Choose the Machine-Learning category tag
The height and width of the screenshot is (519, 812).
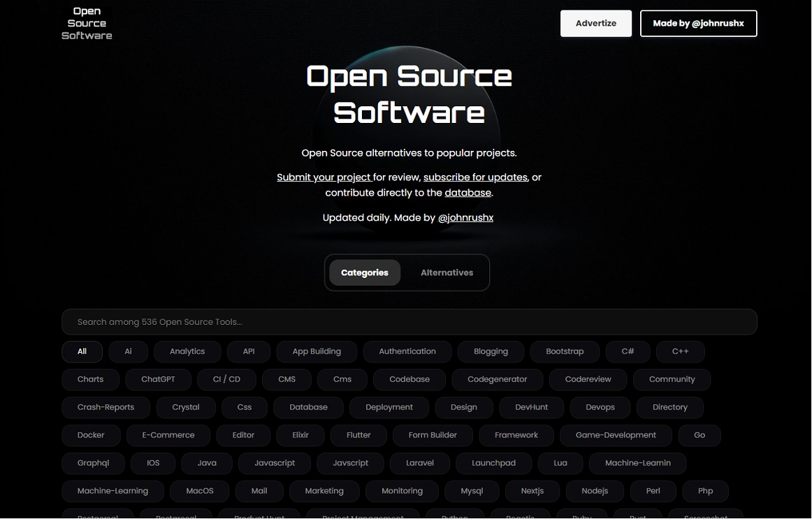coord(113,491)
